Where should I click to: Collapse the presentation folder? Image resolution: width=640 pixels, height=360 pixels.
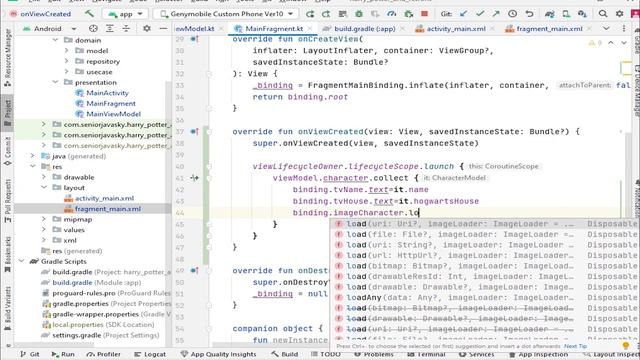[56, 82]
